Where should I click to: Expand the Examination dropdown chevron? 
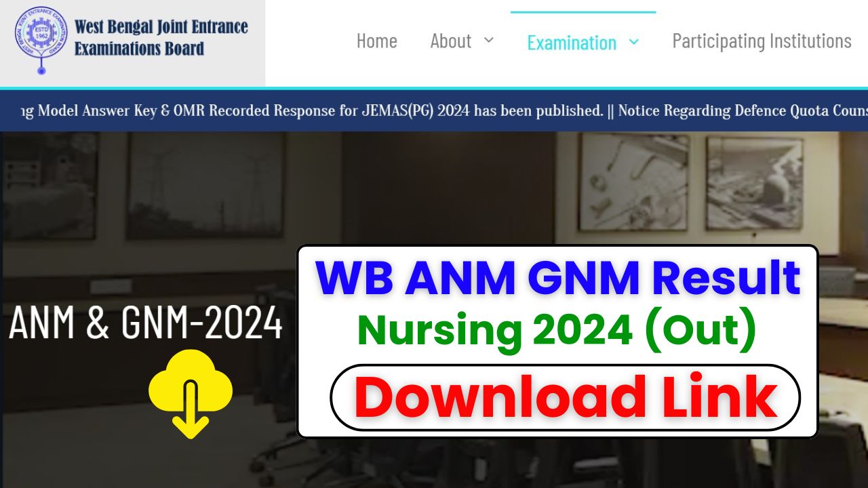point(634,42)
